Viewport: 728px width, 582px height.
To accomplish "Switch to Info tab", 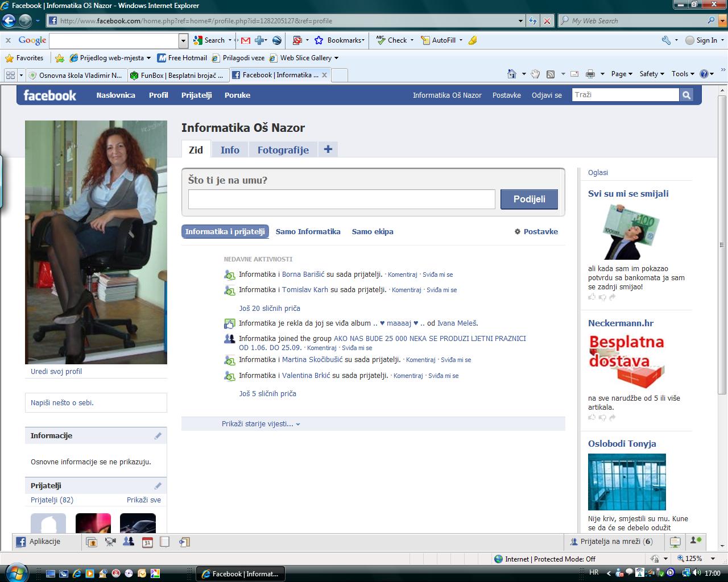I will (230, 149).
